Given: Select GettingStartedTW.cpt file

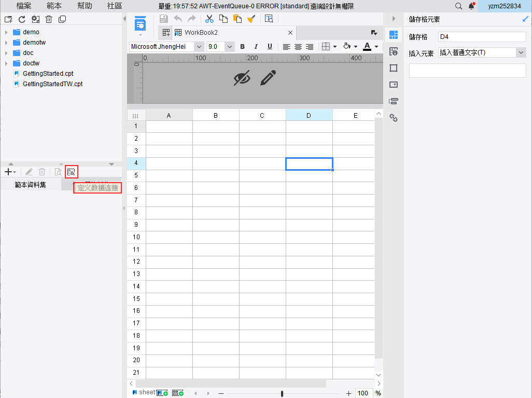Looking at the screenshot, I should (x=52, y=84).
